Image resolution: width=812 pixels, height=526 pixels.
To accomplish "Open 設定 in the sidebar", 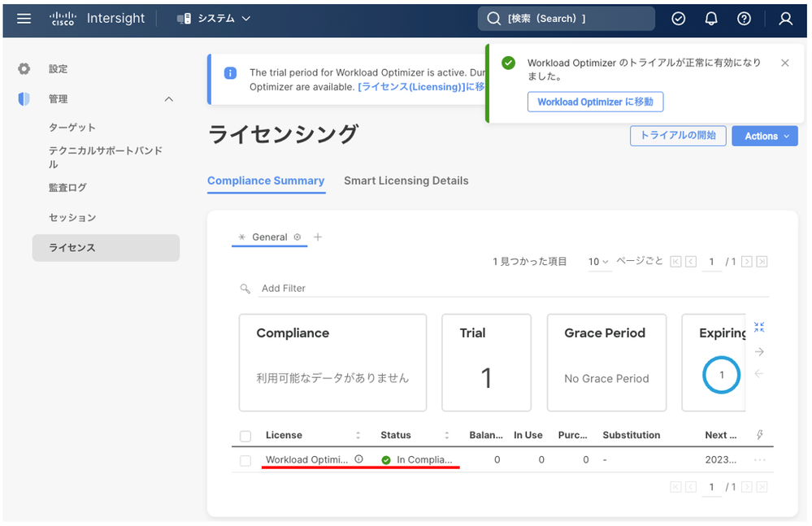I will pyautogui.click(x=58, y=69).
